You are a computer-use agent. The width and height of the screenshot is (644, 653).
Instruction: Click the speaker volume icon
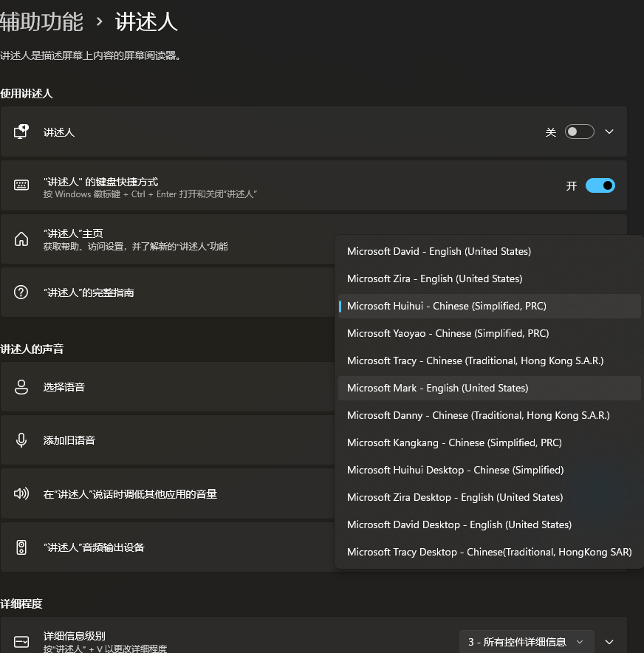click(21, 493)
